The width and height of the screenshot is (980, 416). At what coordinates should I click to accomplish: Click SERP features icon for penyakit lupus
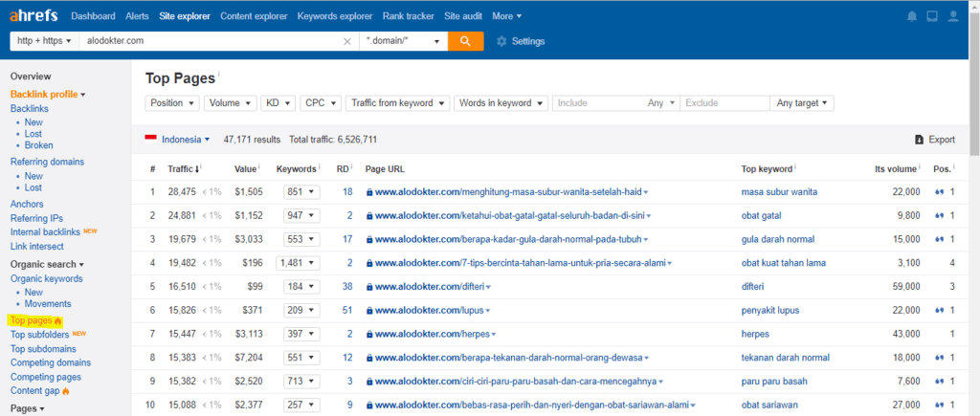(940, 311)
